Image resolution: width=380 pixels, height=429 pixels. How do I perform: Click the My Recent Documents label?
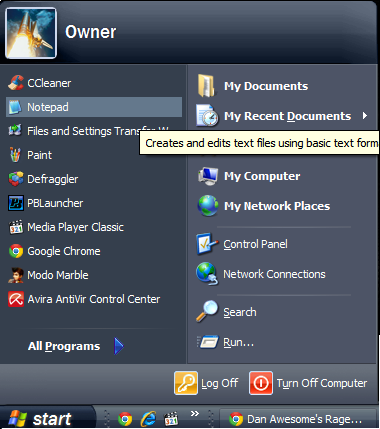(287, 116)
